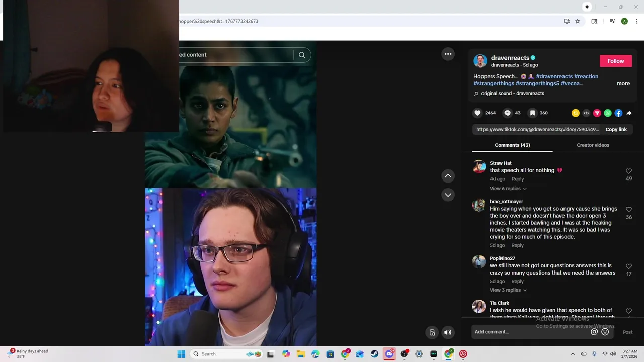The width and height of the screenshot is (644, 362).
Task: Open Steam from taskbar
Action: tap(375, 354)
